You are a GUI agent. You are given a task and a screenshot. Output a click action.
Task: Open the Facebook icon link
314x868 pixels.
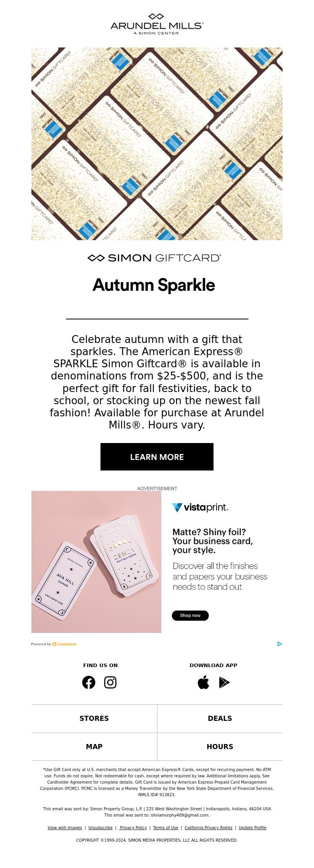pyautogui.click(x=89, y=682)
